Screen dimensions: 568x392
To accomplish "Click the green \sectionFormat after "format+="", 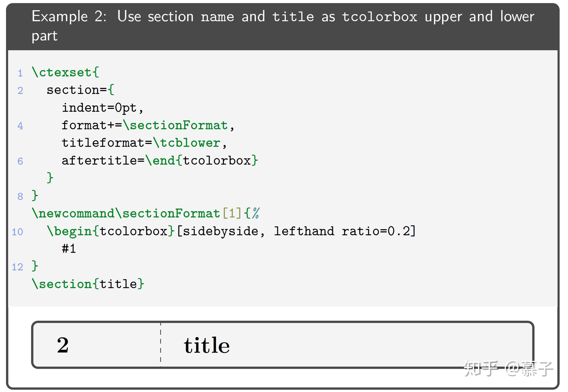I will 175,125.
